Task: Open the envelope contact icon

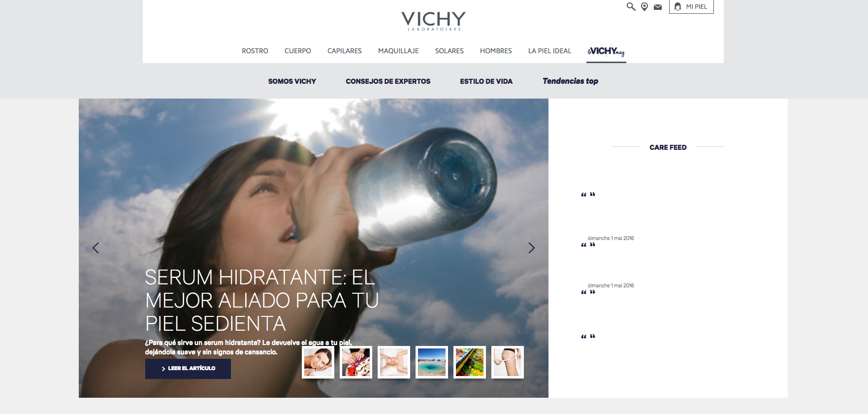Action: (x=658, y=7)
